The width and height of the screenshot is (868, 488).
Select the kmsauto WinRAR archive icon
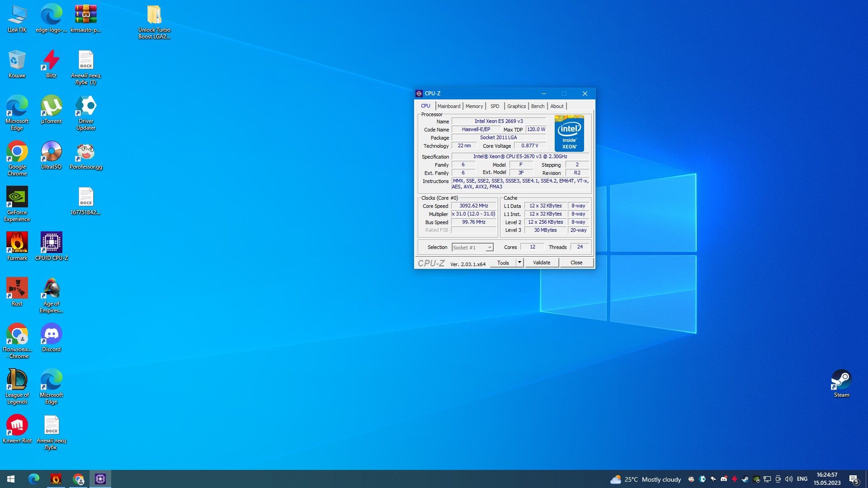[x=85, y=19]
